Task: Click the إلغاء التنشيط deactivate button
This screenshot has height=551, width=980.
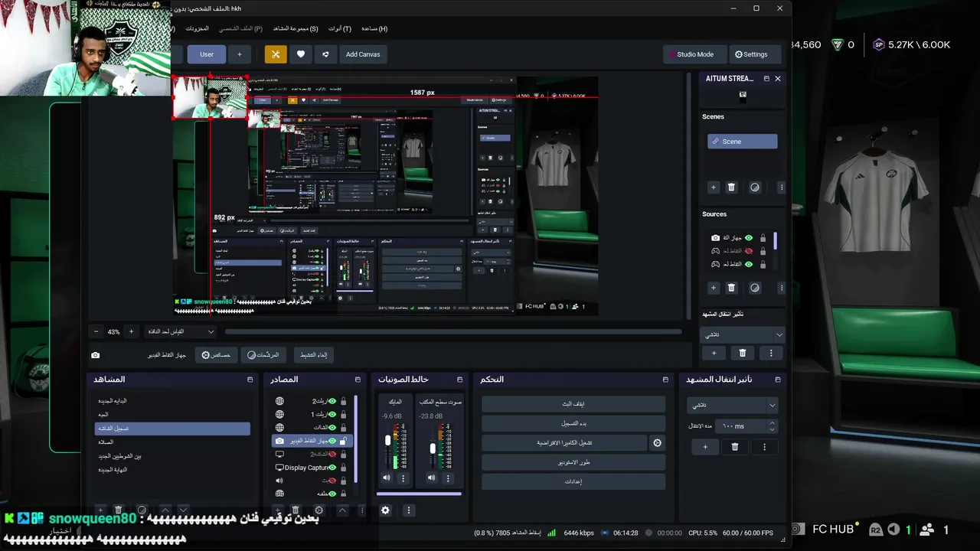Action: (314, 355)
